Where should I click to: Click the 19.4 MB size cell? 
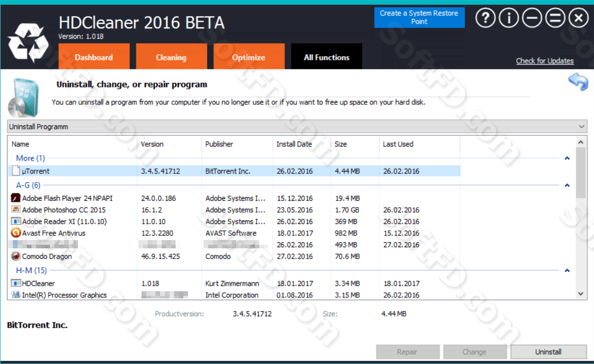[348, 198]
